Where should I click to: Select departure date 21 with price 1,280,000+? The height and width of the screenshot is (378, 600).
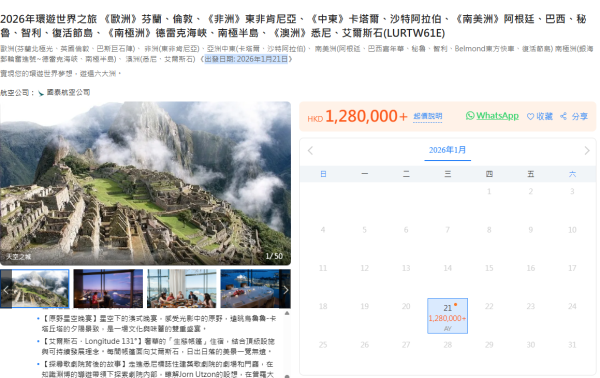click(447, 316)
